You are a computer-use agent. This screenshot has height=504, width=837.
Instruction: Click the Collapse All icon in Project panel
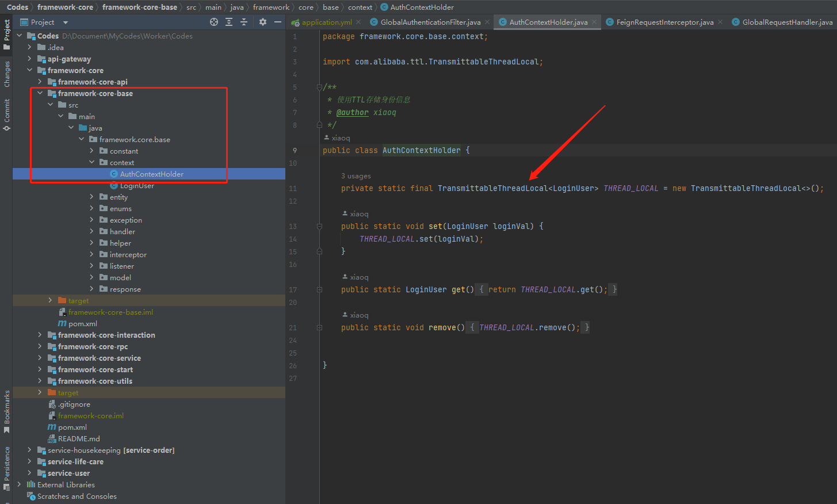click(x=244, y=22)
